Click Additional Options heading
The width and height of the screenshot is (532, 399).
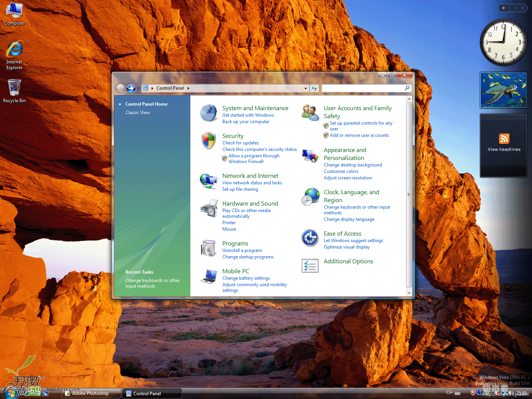[348, 261]
